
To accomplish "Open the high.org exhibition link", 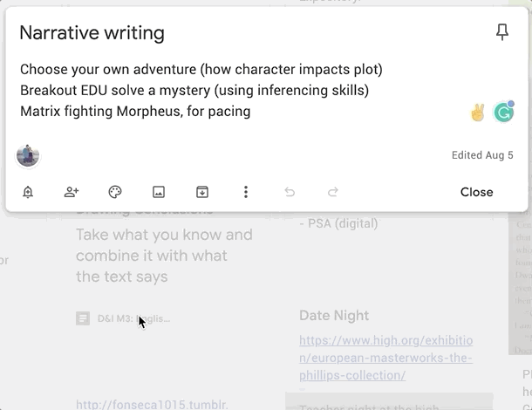I will [x=385, y=358].
